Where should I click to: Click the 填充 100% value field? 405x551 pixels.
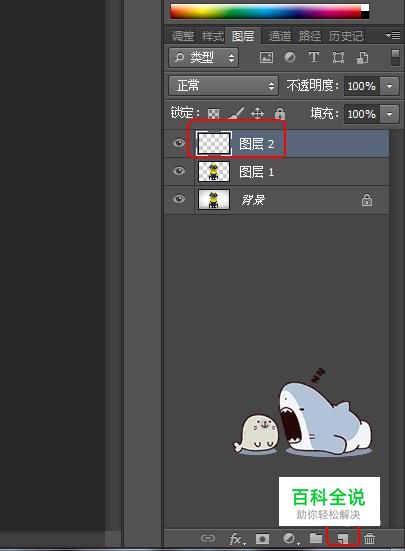point(361,114)
